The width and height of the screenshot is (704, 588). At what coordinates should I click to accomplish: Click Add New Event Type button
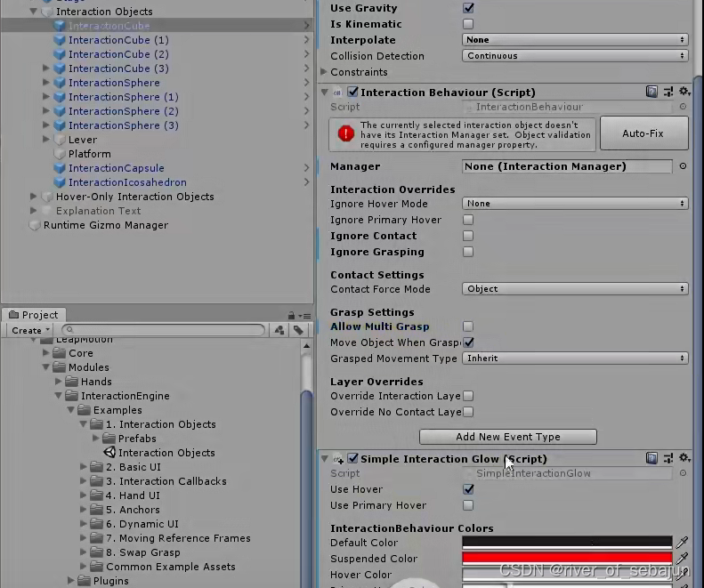click(x=508, y=437)
